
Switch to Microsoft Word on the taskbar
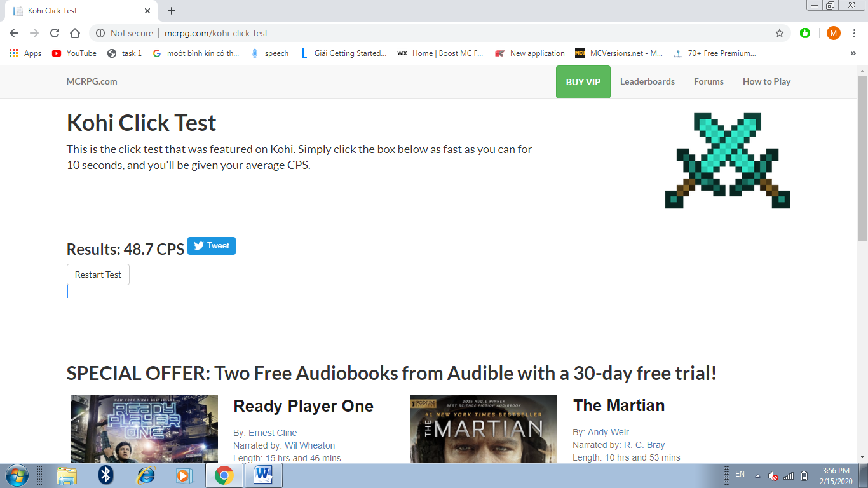263,475
